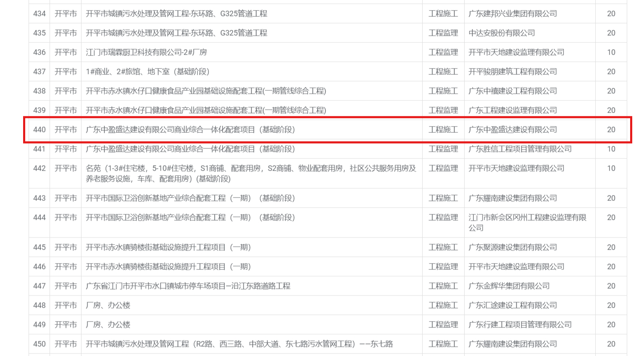Screen dimensions: 644x356
Task: Select 工程施工 type in highlighted row 440
Action: (443, 130)
